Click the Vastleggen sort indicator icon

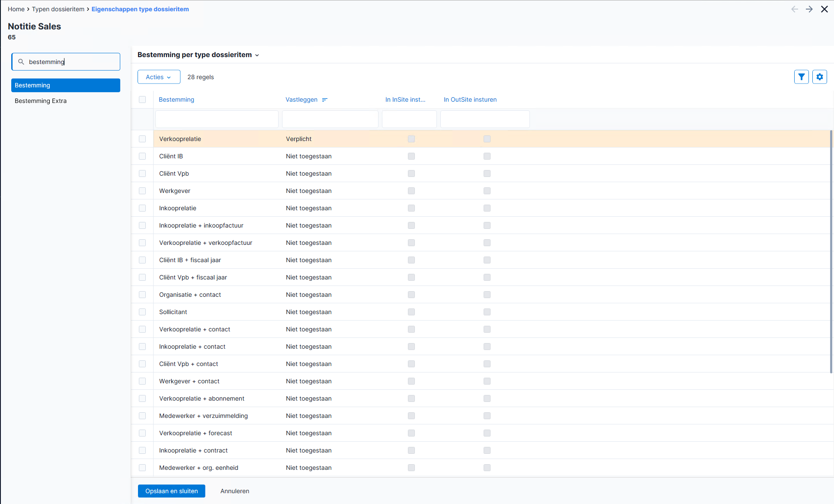pos(325,100)
